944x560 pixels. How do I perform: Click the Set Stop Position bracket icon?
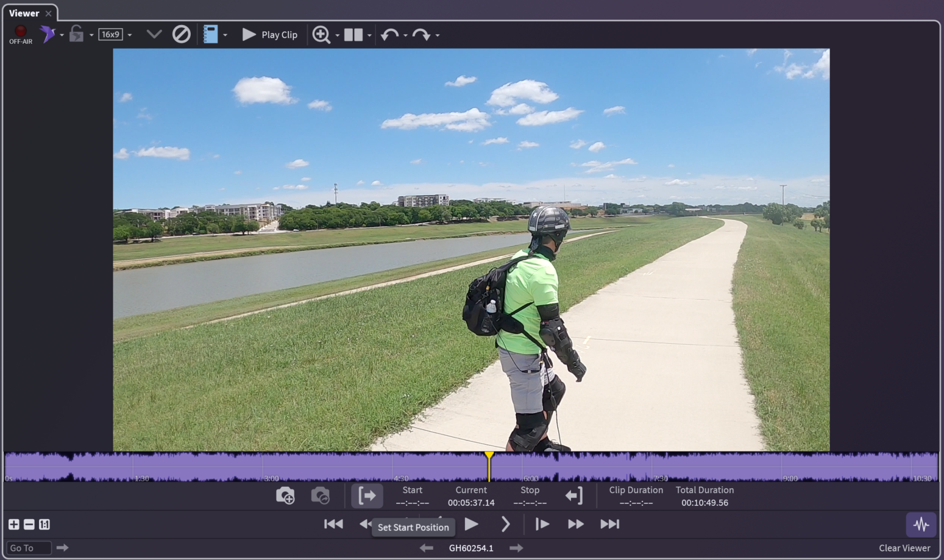click(573, 496)
